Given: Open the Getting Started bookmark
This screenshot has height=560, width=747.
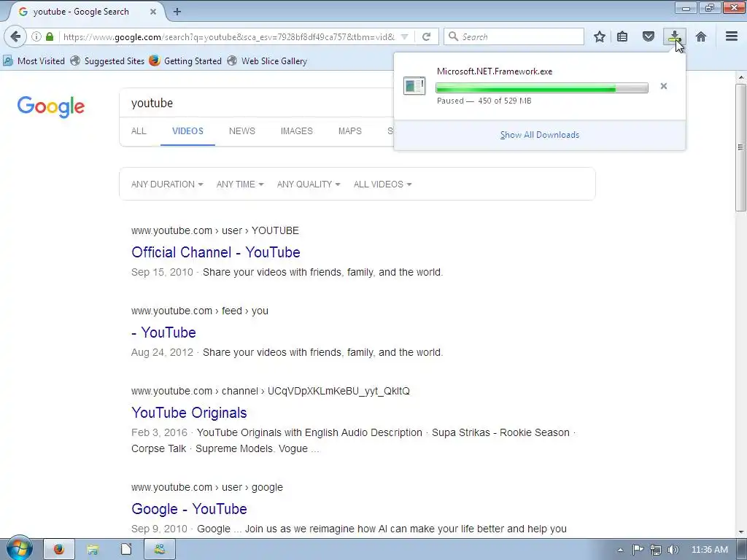Looking at the screenshot, I should click(x=185, y=61).
